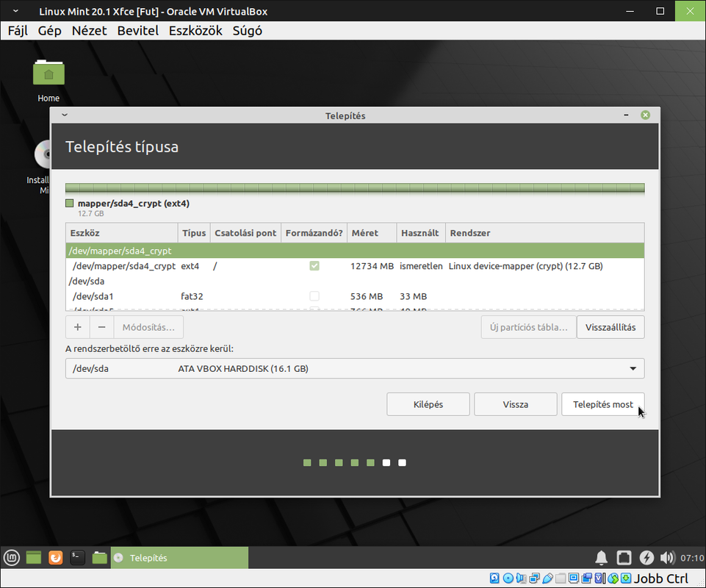This screenshot has width=706, height=588.
Task: Click the Méret column header
Action: click(x=372, y=233)
